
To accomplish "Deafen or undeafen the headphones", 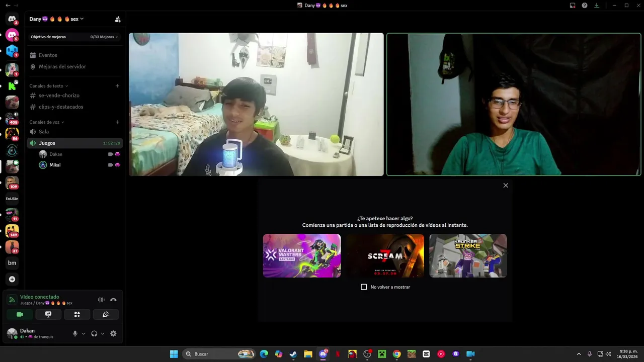I will 94,333.
